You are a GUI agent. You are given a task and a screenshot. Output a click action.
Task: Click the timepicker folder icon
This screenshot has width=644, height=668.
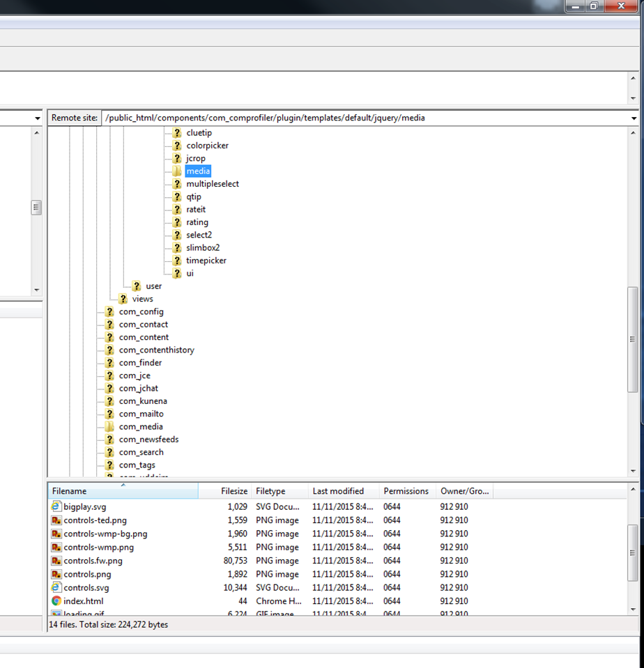click(177, 261)
